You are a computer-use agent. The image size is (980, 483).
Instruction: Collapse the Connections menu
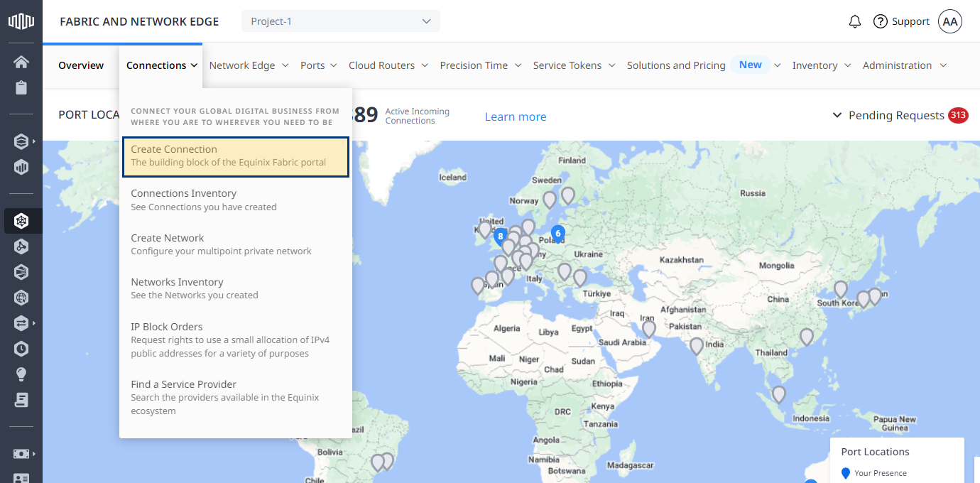click(x=161, y=65)
